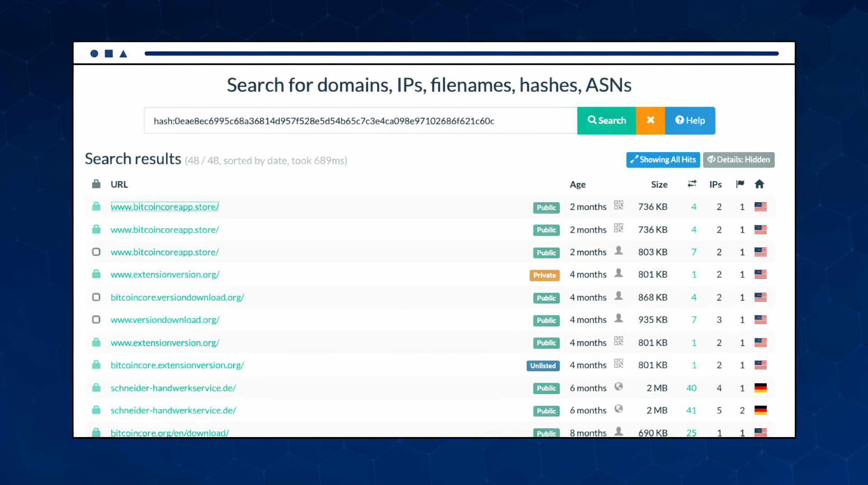The height and width of the screenshot is (485, 868).
Task: Click inside the hash search input field
Action: pyautogui.click(x=360, y=121)
